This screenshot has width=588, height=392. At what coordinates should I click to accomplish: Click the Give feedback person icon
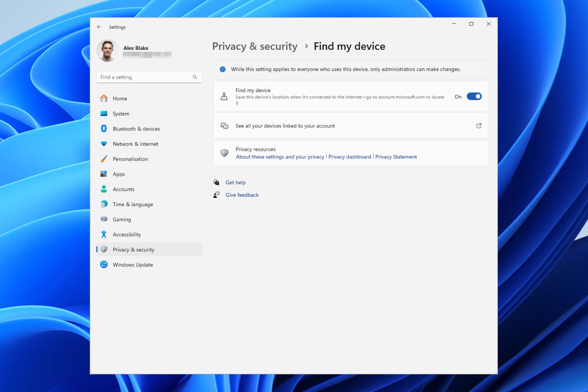216,195
